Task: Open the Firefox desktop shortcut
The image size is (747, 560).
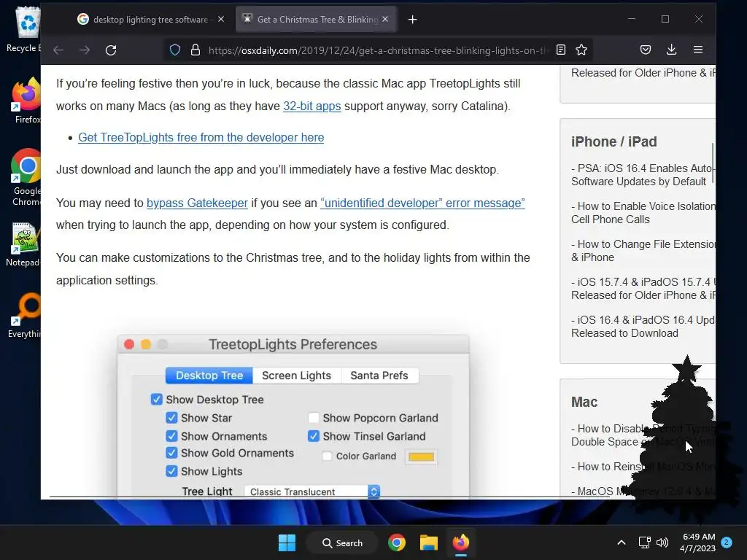Action: click(x=26, y=101)
